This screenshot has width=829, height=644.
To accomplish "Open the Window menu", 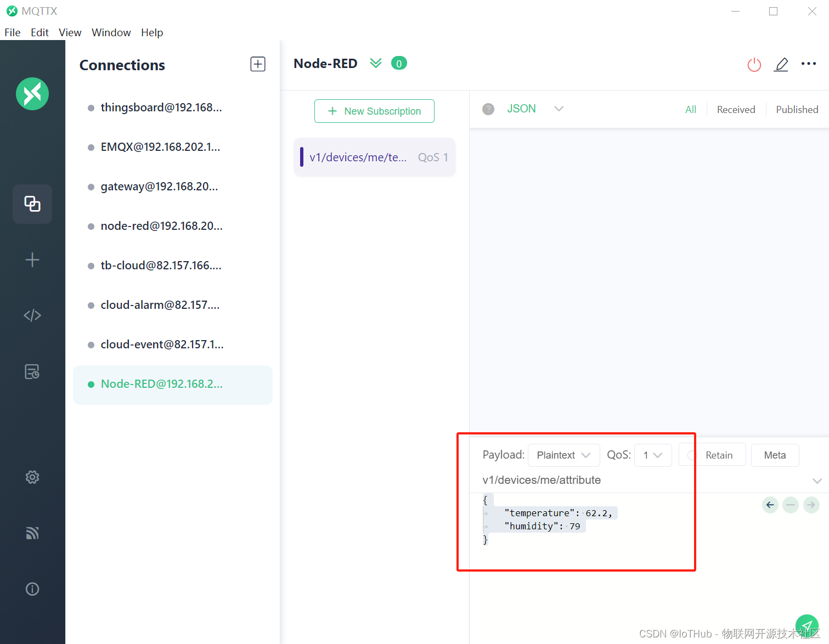I will (111, 32).
